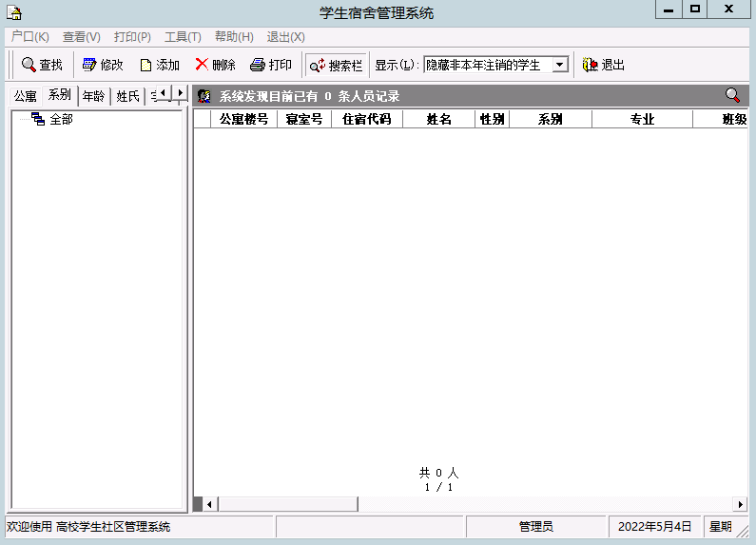Image resolution: width=756 pixels, height=545 pixels.
Task: Click the 共 0 人 count text
Action: point(438,473)
